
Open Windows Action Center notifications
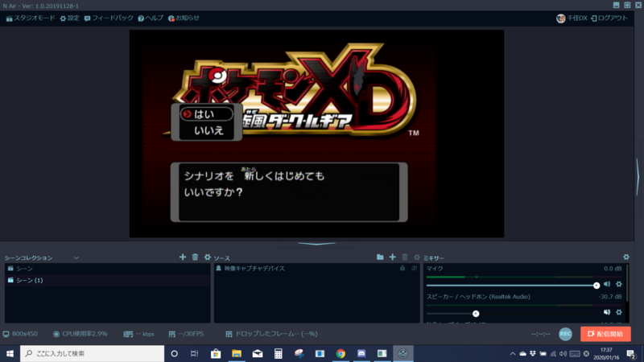631,354
